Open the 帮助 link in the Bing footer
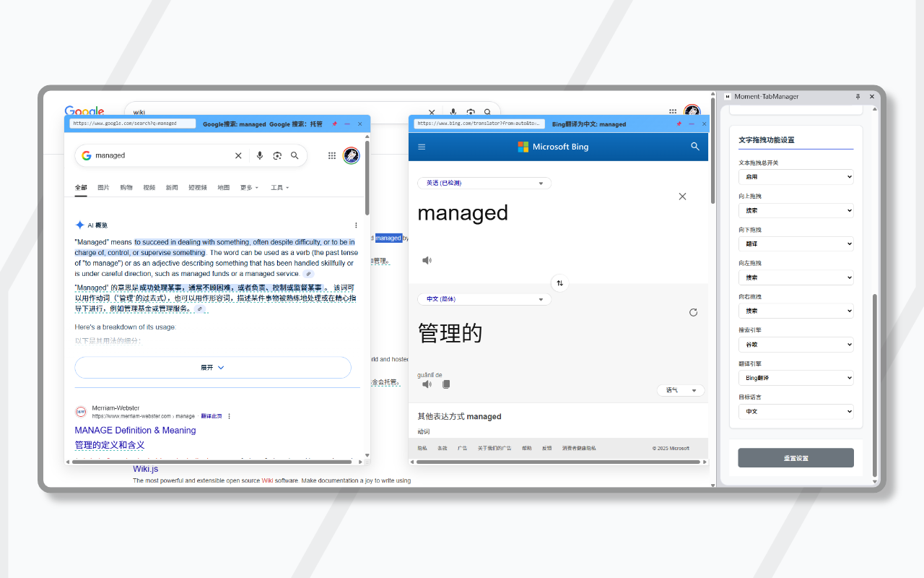924x578 pixels. 527,449
